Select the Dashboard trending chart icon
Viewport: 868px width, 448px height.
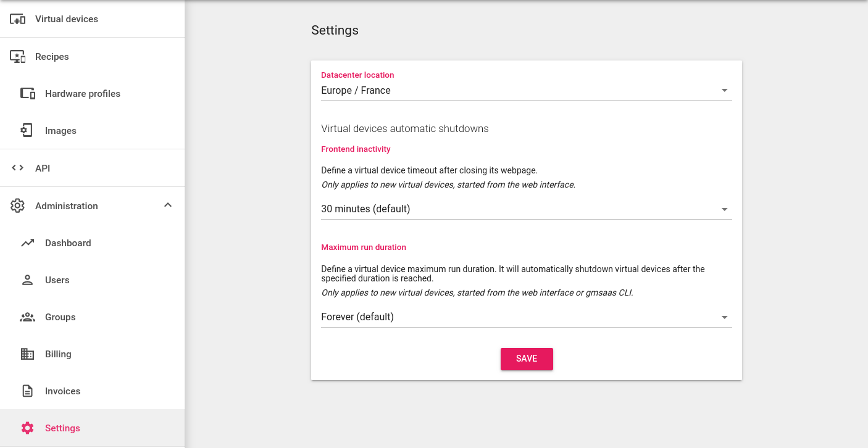[27, 243]
